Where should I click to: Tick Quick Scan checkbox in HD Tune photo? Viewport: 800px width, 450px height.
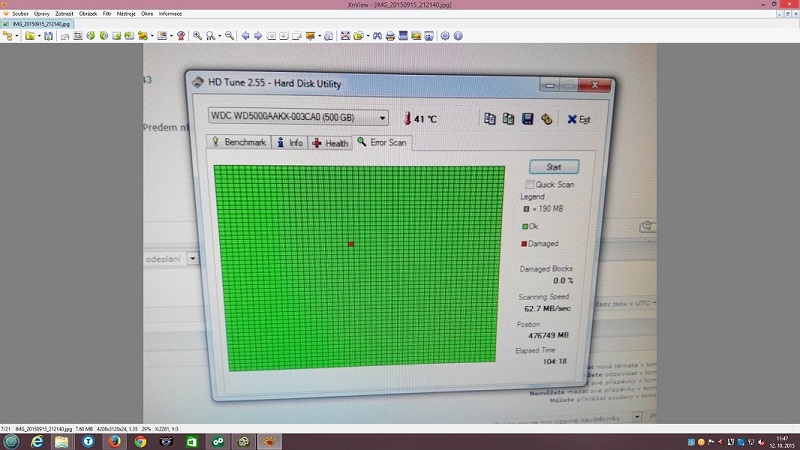529,184
